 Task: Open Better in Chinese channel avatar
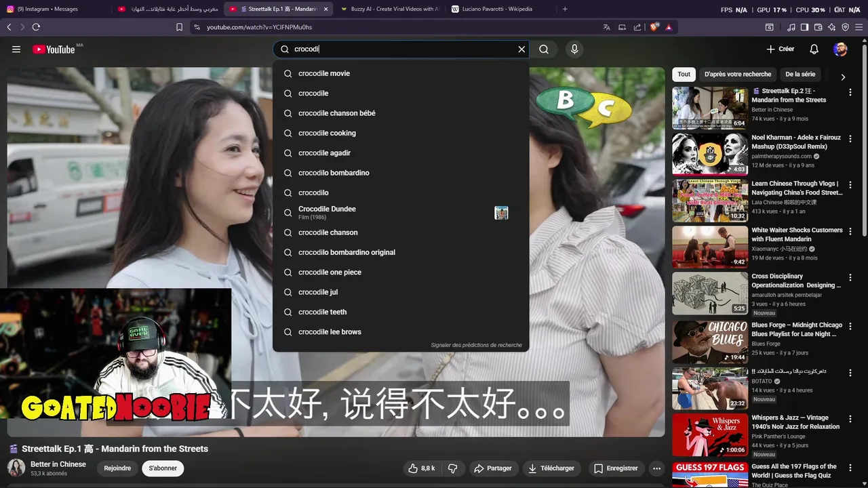[16, 468]
